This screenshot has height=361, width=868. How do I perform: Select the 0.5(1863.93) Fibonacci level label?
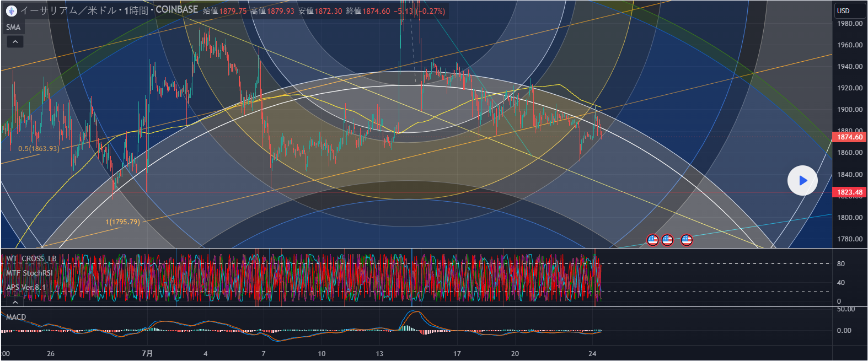pos(39,149)
